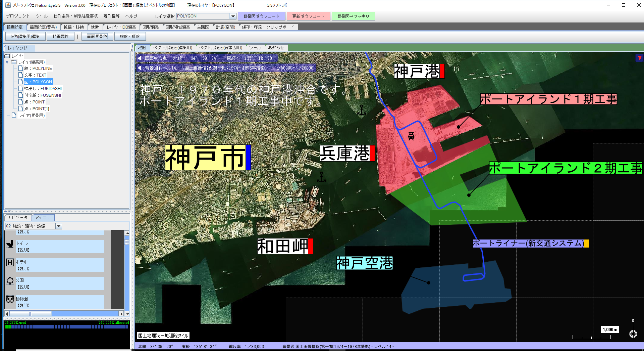This screenshot has height=351, width=644.
Task: Click the 画面背景色 button
Action: point(97,37)
